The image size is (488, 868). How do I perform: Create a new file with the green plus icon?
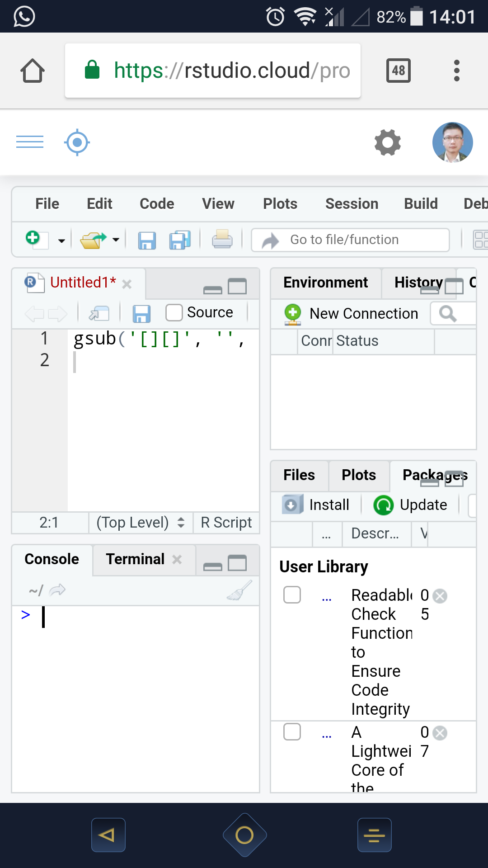pyautogui.click(x=36, y=239)
